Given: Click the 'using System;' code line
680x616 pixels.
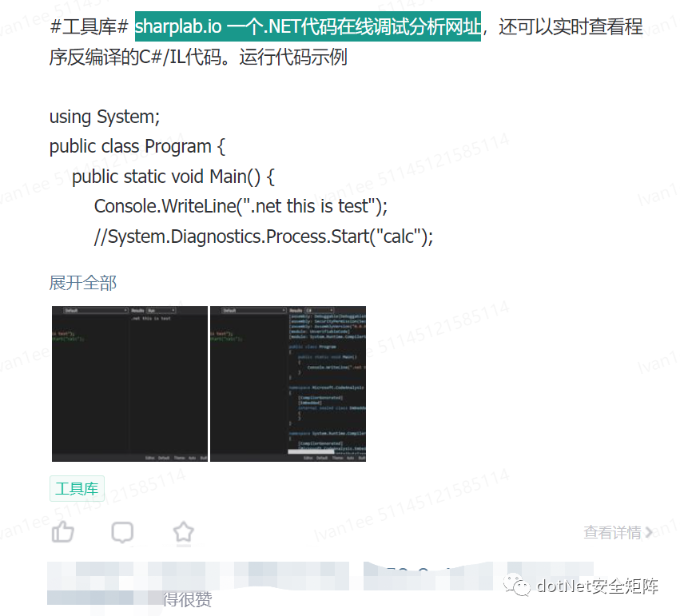Looking at the screenshot, I should (x=105, y=117).
